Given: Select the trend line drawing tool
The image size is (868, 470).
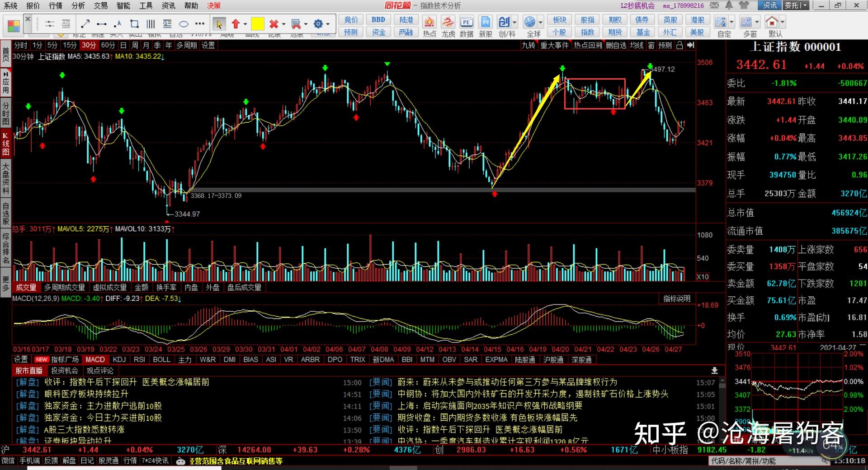Looking at the screenshot, I should coord(85,24).
